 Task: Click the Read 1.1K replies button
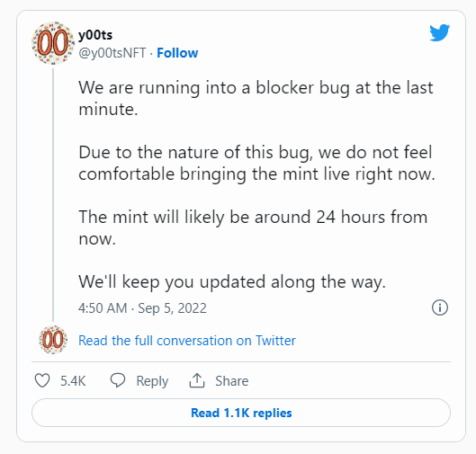(241, 413)
